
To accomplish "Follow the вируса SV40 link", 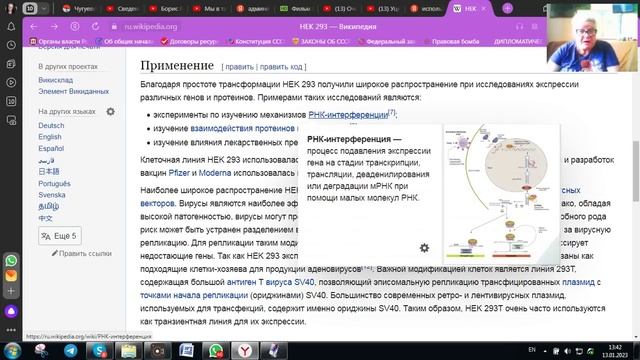I will [x=290, y=282].
